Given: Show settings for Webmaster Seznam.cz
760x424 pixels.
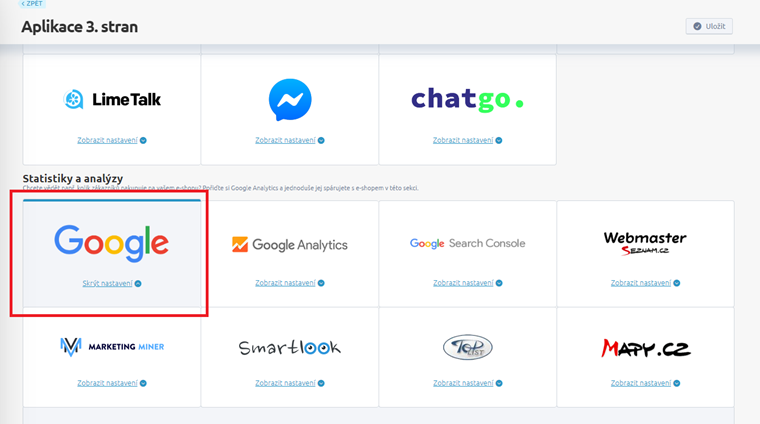Looking at the screenshot, I should click(x=641, y=283).
